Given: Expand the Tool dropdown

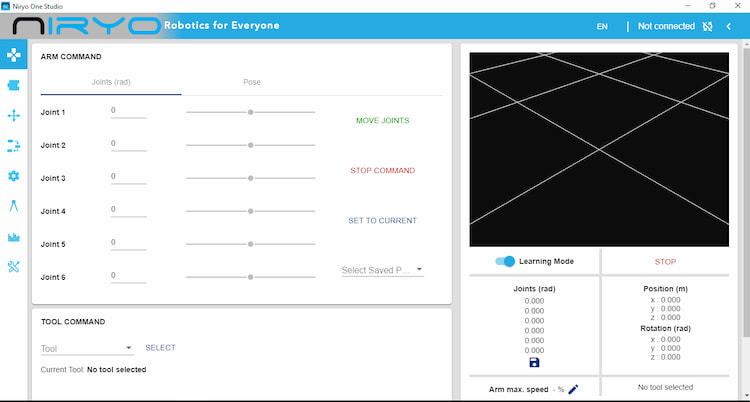Looking at the screenshot, I should (87, 348).
